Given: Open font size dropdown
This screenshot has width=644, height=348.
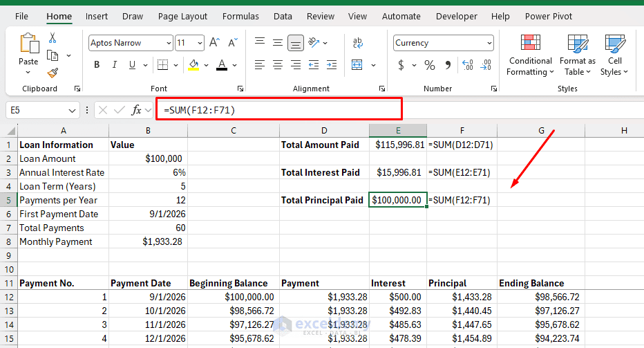Looking at the screenshot, I should click(200, 43).
